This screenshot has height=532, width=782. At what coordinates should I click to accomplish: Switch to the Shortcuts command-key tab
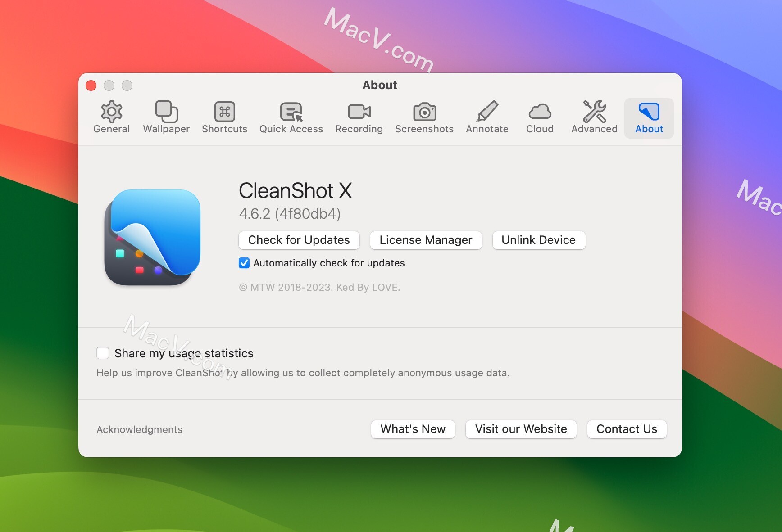coord(224,118)
